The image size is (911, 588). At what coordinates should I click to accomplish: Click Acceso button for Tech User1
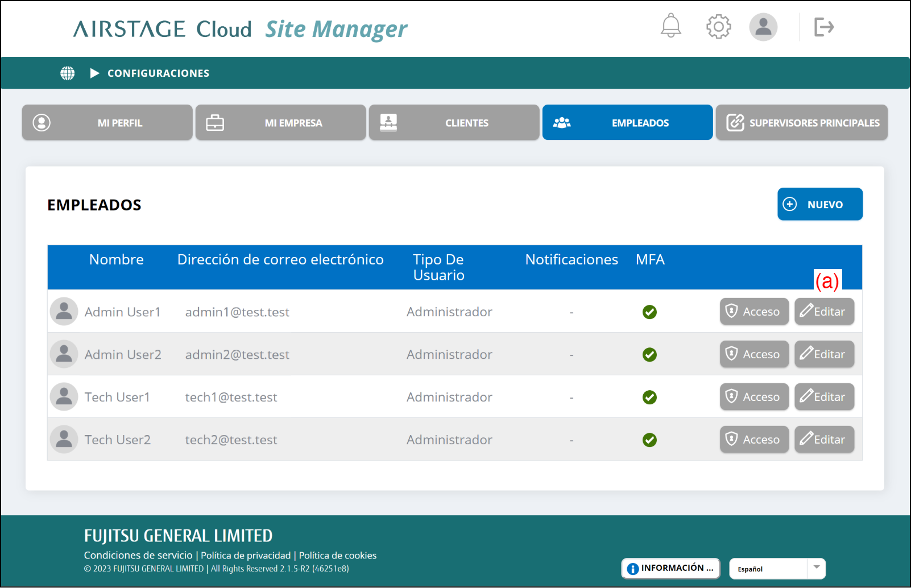click(754, 397)
